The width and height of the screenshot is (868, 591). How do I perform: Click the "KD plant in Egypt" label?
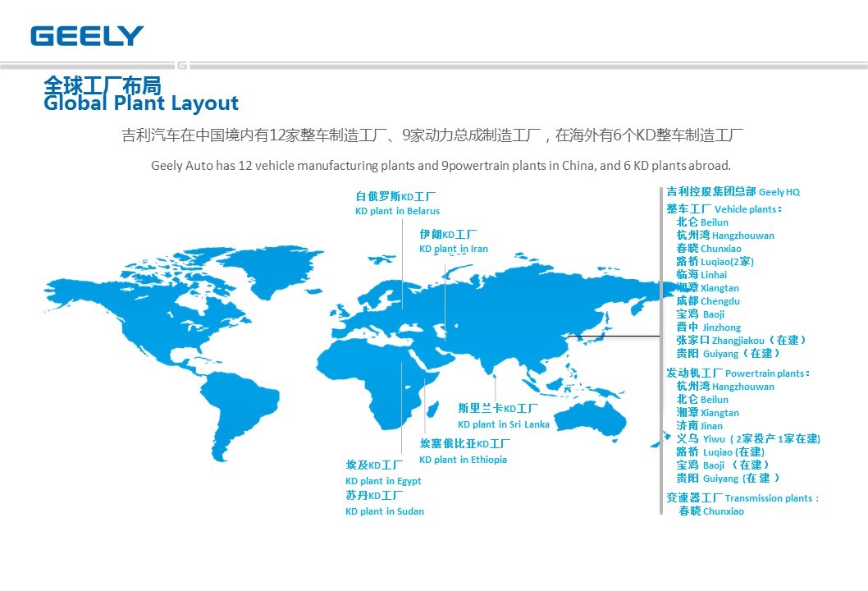click(x=383, y=481)
